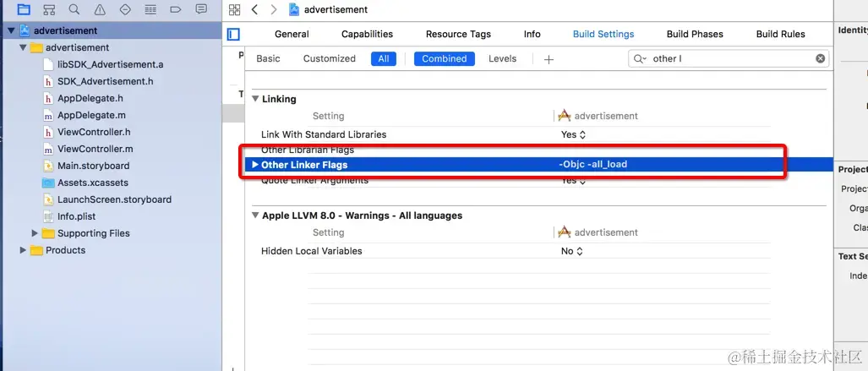The image size is (868, 371).
Task: Select the Link With Standard Libraries setting
Action: click(x=324, y=134)
